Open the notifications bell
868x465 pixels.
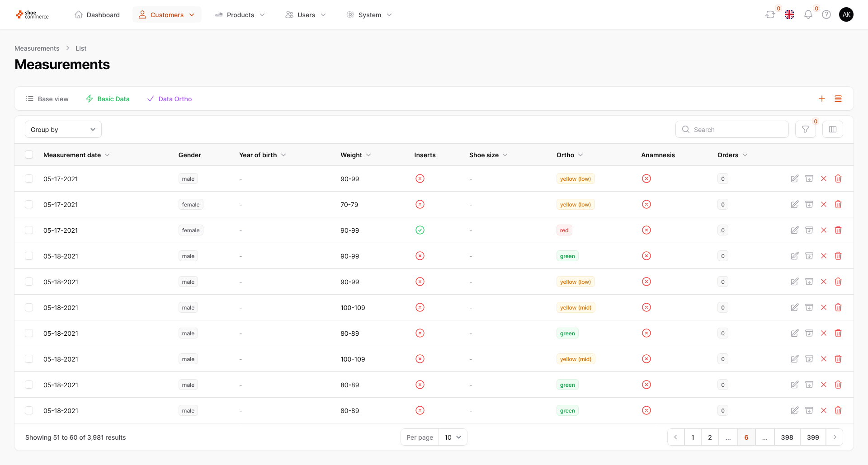pos(808,15)
